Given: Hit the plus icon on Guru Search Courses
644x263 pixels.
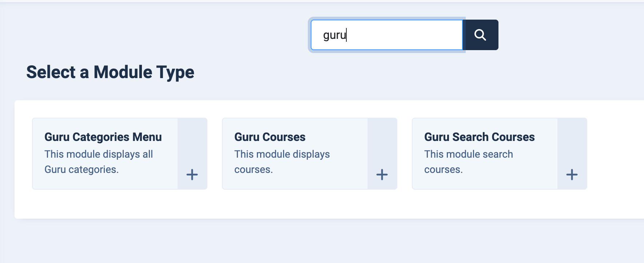Looking at the screenshot, I should coord(572,175).
